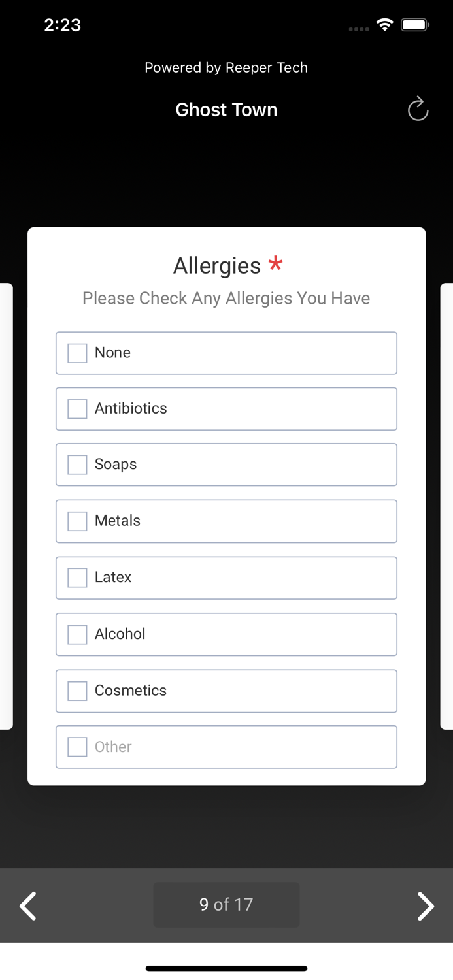Image resolution: width=453 pixels, height=980 pixels.
Task: Tap the next card peeking at right edge
Action: [x=447, y=506]
